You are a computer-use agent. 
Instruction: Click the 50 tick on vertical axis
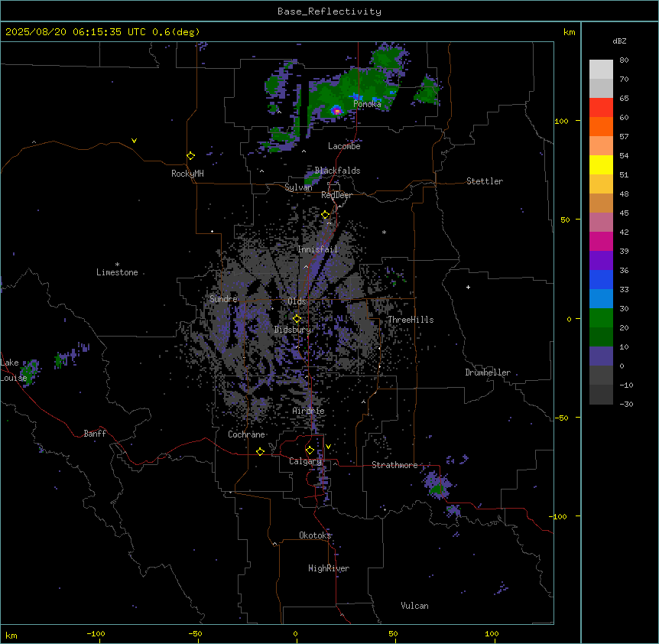click(565, 220)
